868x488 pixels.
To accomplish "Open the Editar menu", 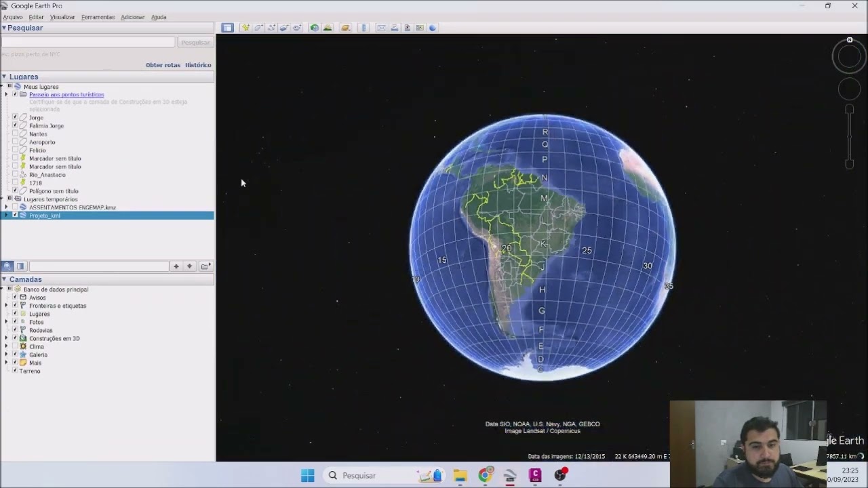I will [x=36, y=17].
